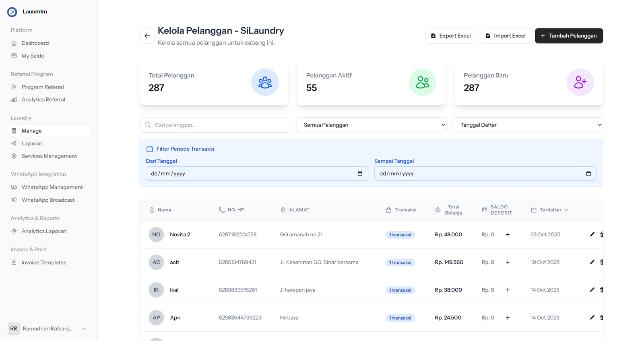Image resolution: width=644 pixels, height=341 pixels.
Task: Click the Import Excel button
Action: pyautogui.click(x=506, y=36)
